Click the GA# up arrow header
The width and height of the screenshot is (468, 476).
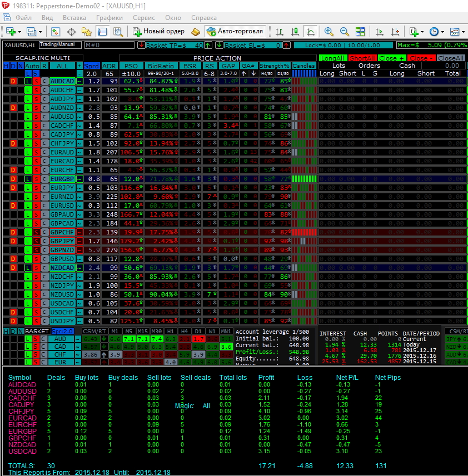244,73
